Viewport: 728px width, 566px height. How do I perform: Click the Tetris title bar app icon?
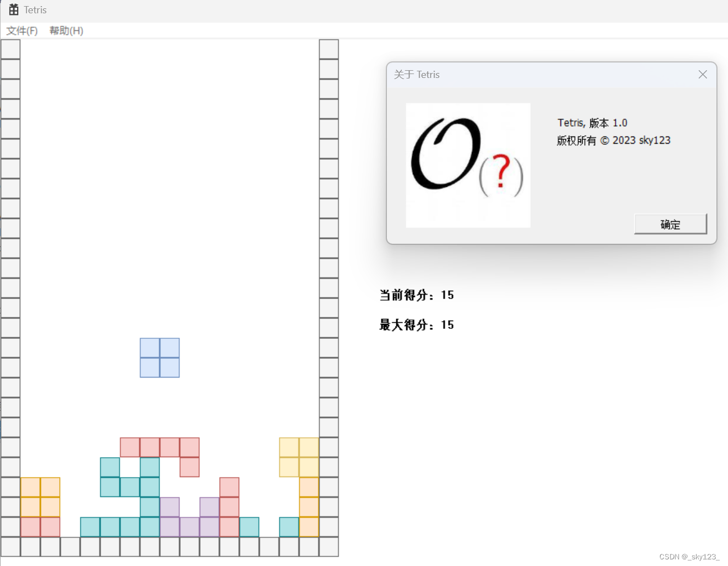click(14, 10)
